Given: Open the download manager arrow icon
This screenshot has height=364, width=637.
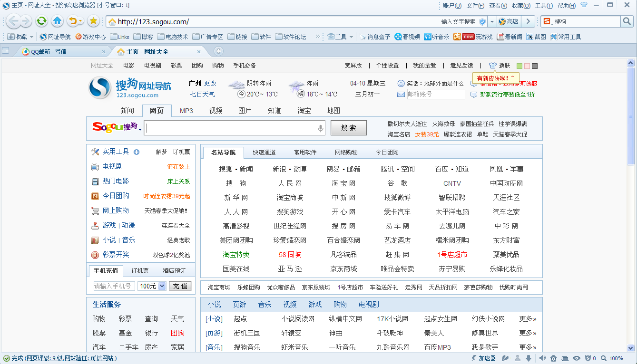Looking at the screenshot, I should pos(528,358).
